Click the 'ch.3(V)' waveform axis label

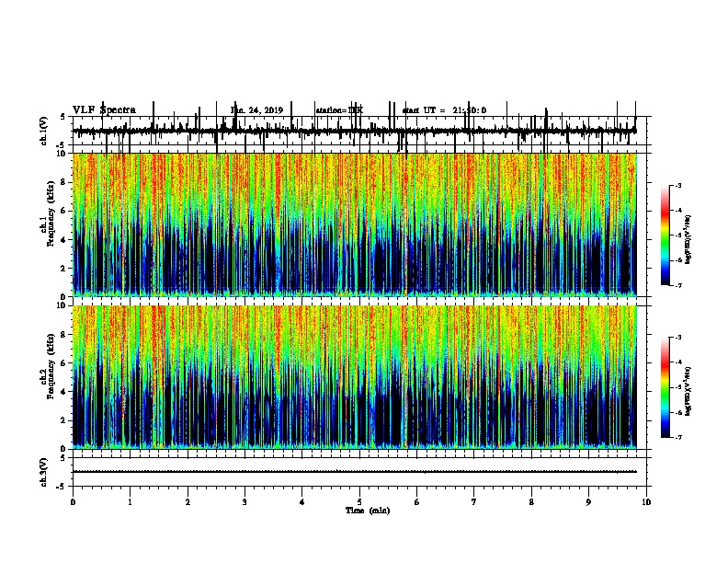[x=44, y=472]
